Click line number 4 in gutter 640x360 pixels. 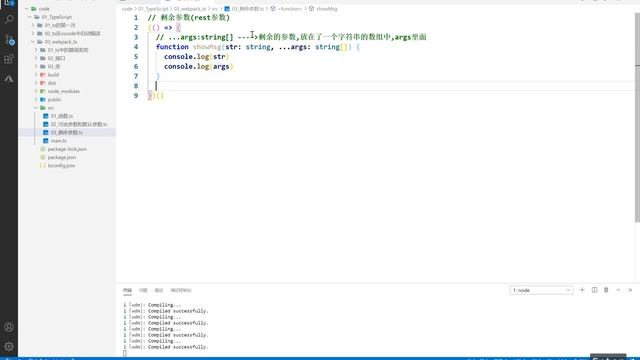click(x=136, y=47)
